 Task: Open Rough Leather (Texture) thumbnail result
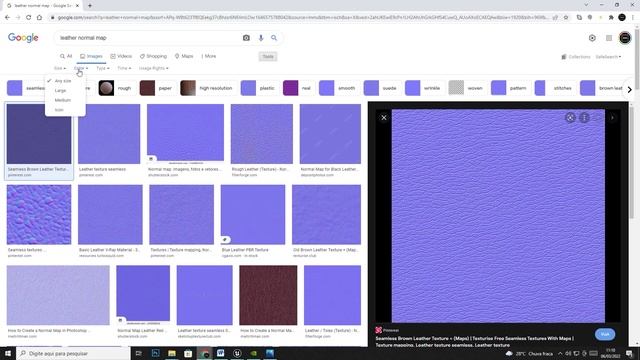click(262, 134)
